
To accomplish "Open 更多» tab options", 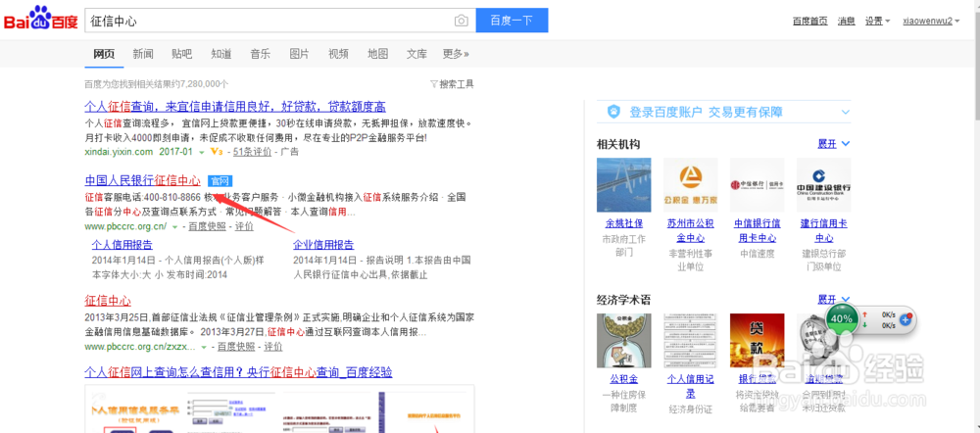I will pyautogui.click(x=456, y=54).
